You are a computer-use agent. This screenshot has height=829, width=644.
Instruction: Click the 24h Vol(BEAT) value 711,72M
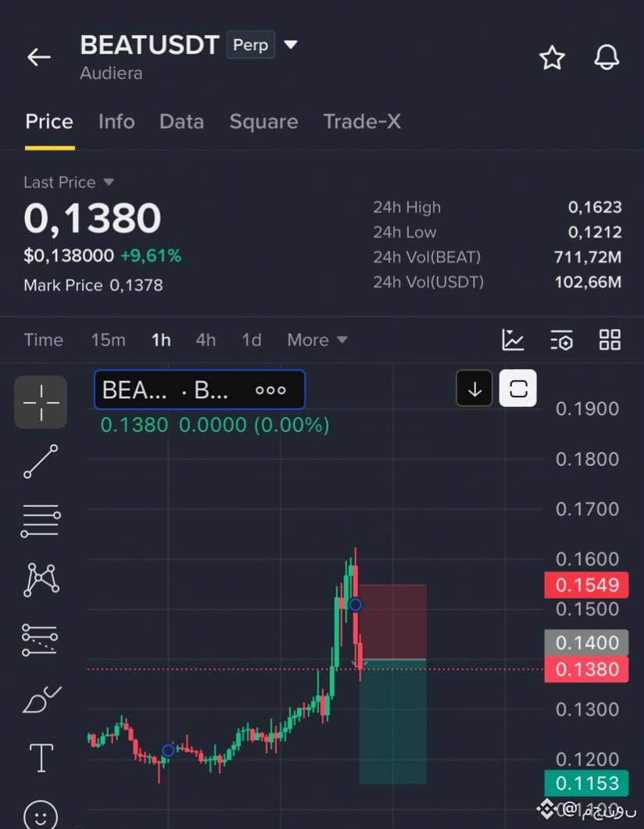(588, 257)
